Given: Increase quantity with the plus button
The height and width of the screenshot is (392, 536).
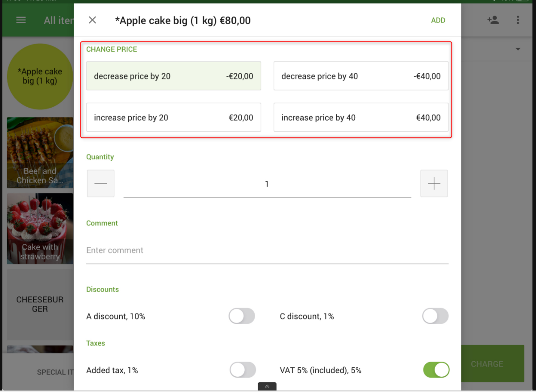Looking at the screenshot, I should pos(434,183).
